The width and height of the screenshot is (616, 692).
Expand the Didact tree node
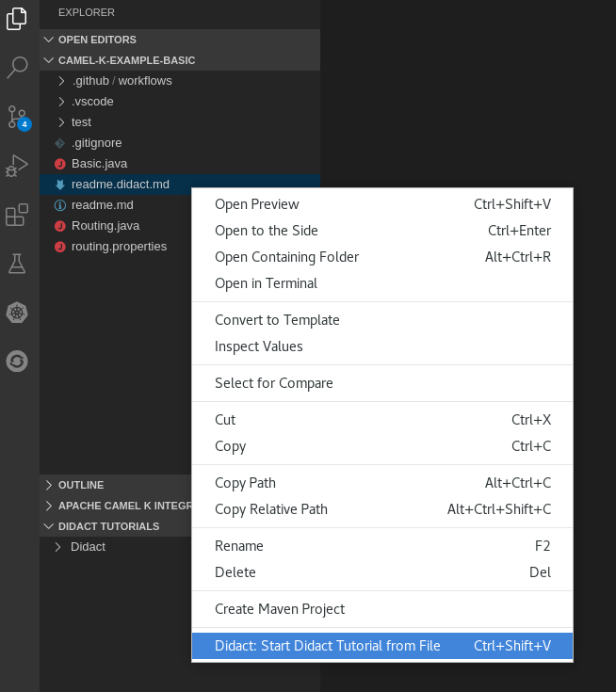click(x=88, y=547)
